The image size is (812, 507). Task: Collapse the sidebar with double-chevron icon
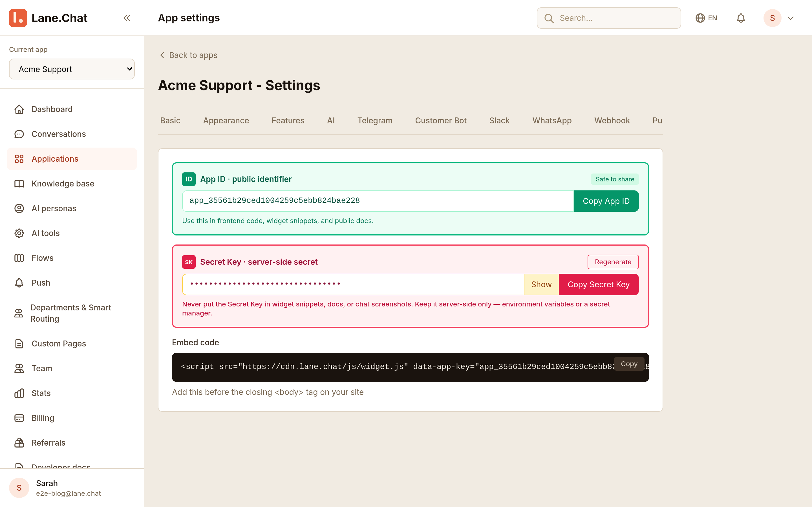(127, 18)
